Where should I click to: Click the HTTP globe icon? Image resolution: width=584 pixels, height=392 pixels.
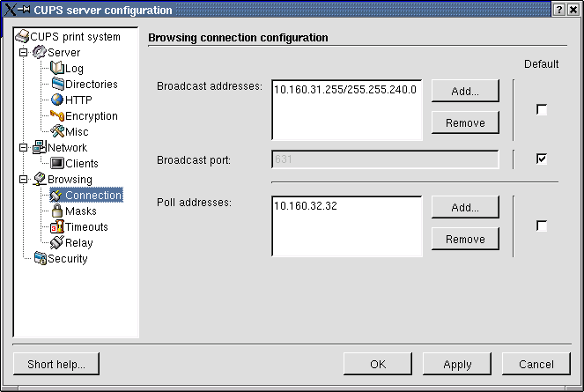[57, 100]
